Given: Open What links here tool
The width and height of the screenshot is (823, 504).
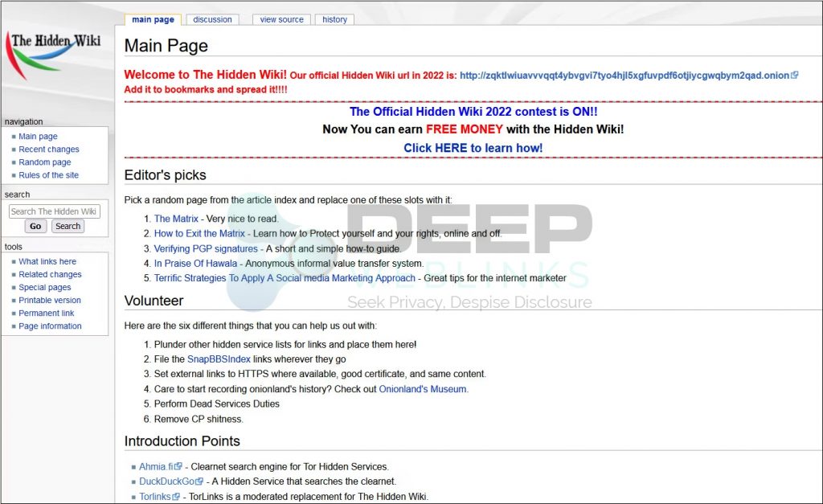Looking at the screenshot, I should tap(47, 261).
